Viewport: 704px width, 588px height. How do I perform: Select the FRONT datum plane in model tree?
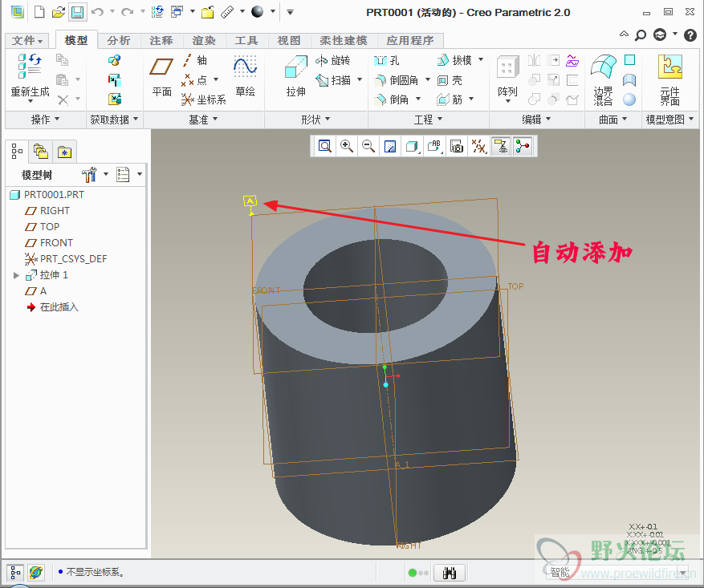[x=48, y=243]
